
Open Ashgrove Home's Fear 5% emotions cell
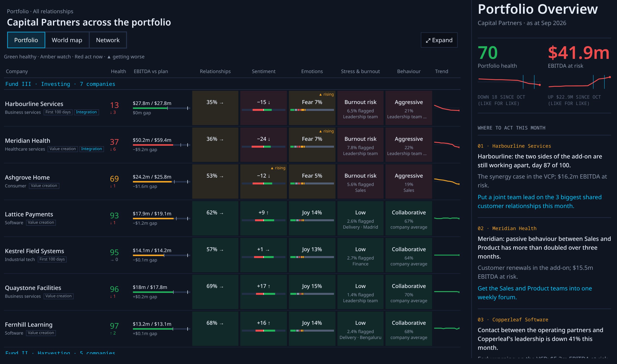tap(312, 182)
